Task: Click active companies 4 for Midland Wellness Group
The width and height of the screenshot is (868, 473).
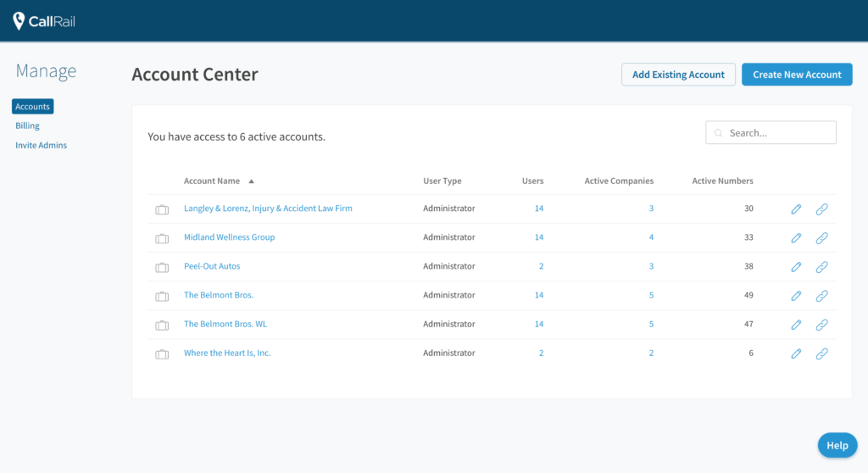Action: click(651, 237)
